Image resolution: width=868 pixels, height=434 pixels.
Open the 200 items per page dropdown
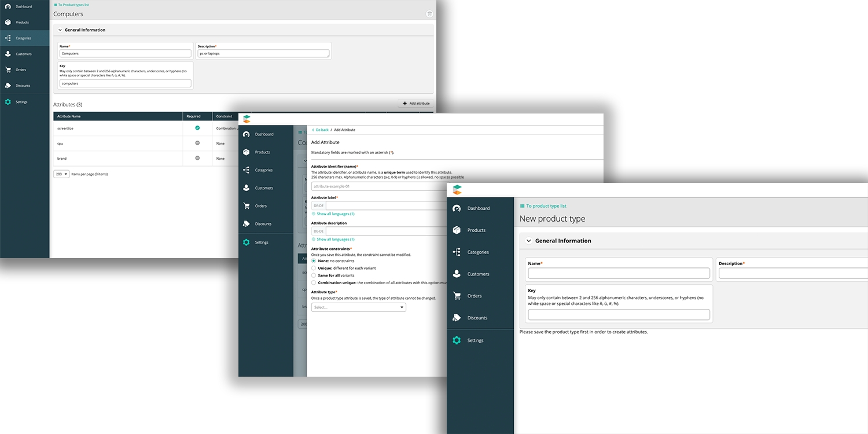tap(61, 174)
